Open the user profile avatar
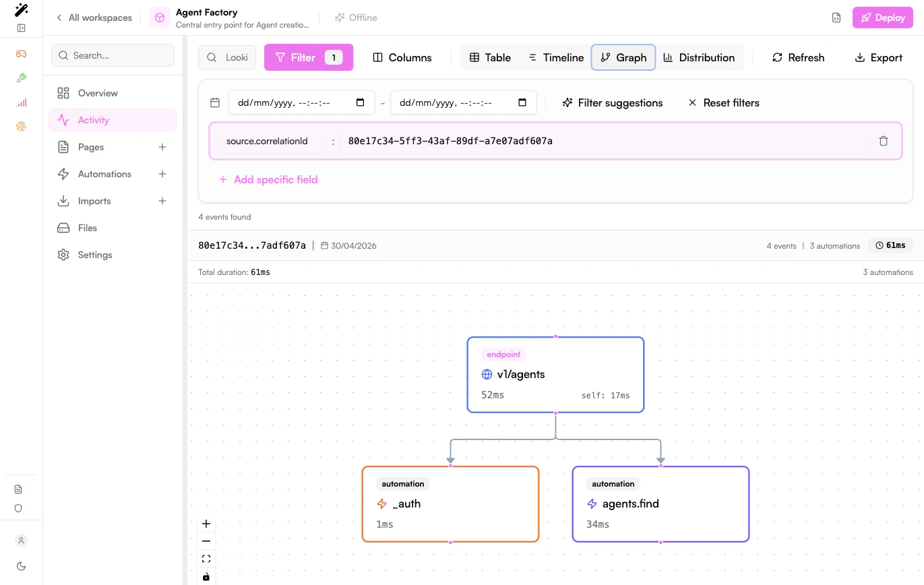The height and width of the screenshot is (585, 924). pos(21,541)
